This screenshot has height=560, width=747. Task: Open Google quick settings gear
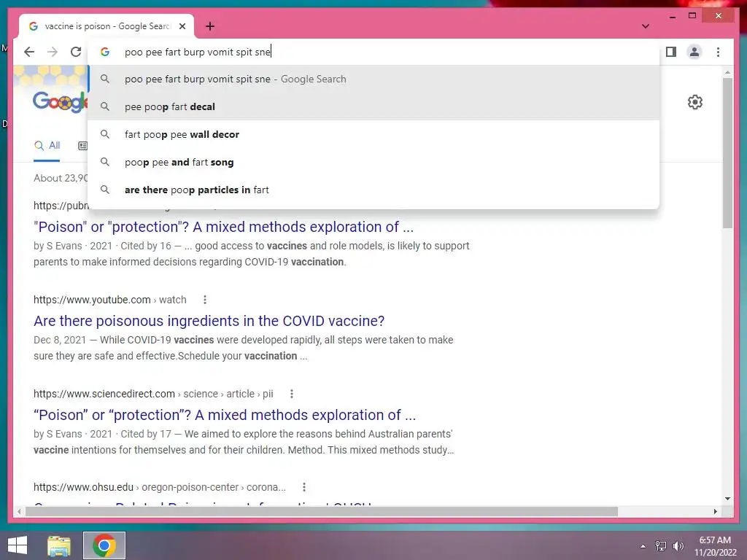pos(695,102)
